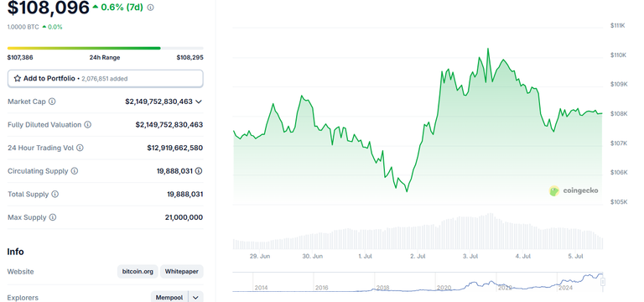Open Fully Diluted Valuation info tooltip
Image resolution: width=644 pixels, height=302 pixels.
coord(87,124)
